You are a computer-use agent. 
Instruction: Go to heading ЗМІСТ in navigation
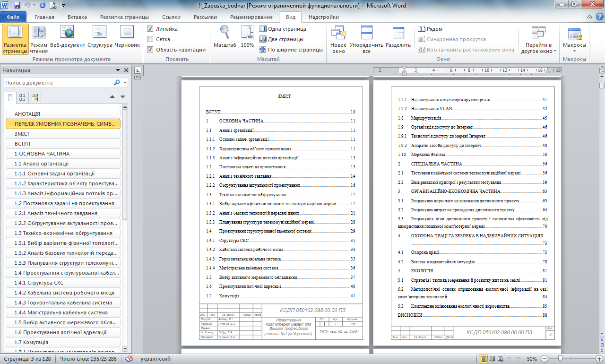point(63,134)
